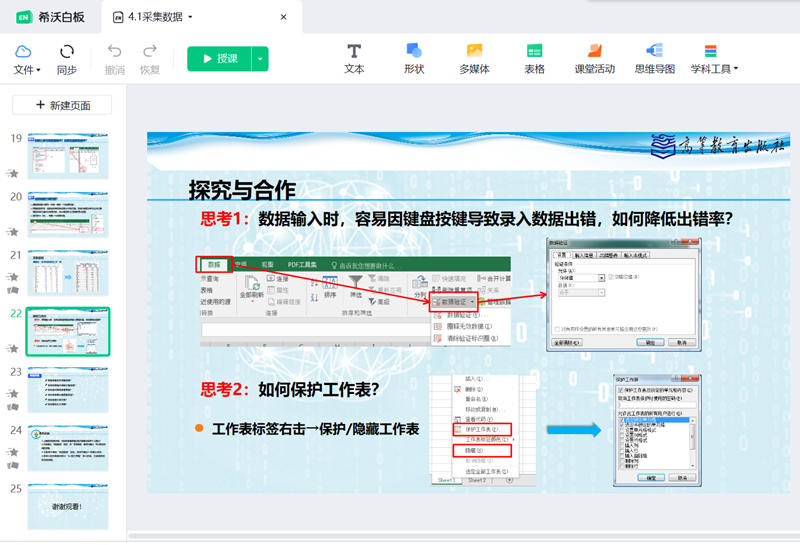Close the 4.1采集数据 tab
Viewport: 800px width, 545px height.
[283, 17]
